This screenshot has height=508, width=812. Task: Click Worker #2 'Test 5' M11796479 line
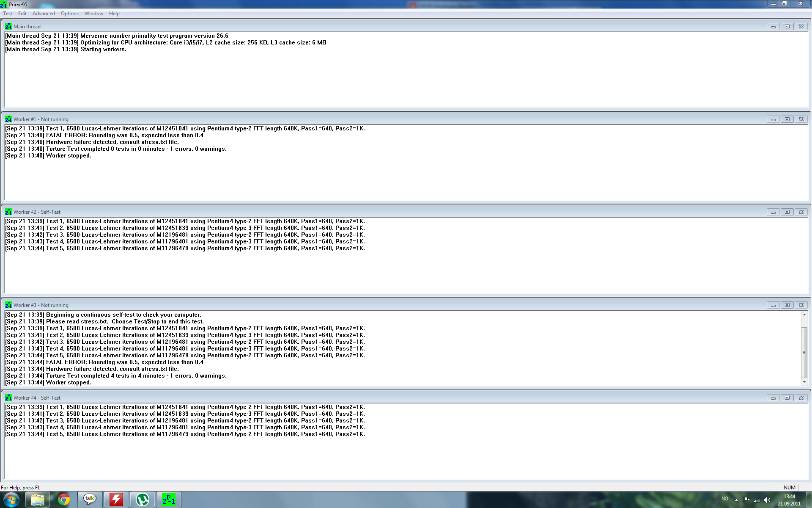click(185, 248)
